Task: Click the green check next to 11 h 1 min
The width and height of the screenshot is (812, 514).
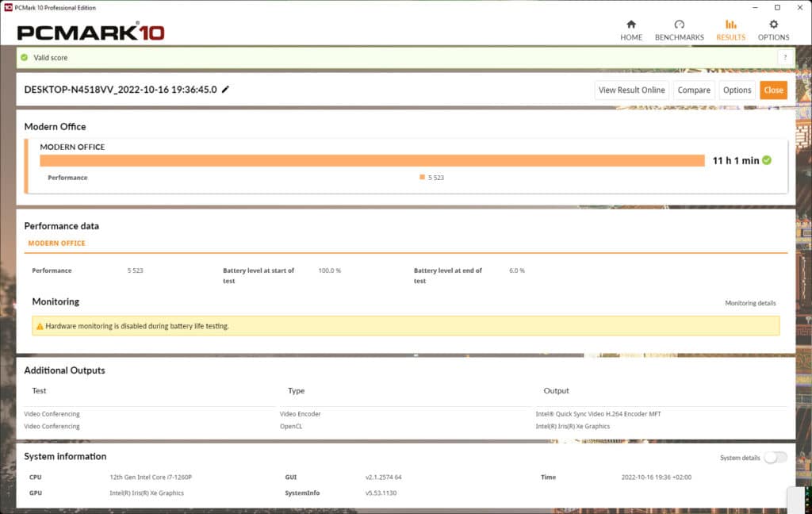Action: click(x=767, y=160)
